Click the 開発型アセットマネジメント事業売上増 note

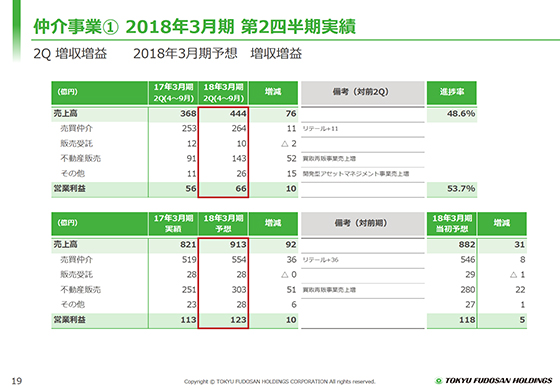click(356, 174)
